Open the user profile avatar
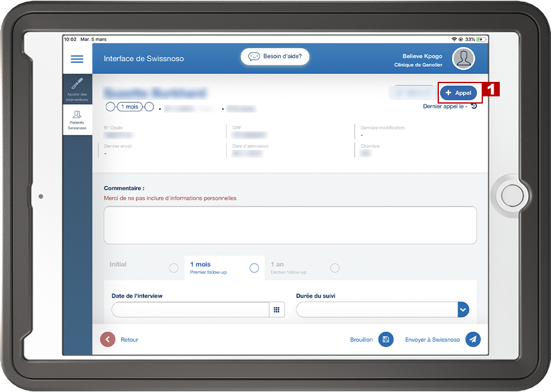Image resolution: width=551 pixels, height=392 pixels. tap(464, 58)
